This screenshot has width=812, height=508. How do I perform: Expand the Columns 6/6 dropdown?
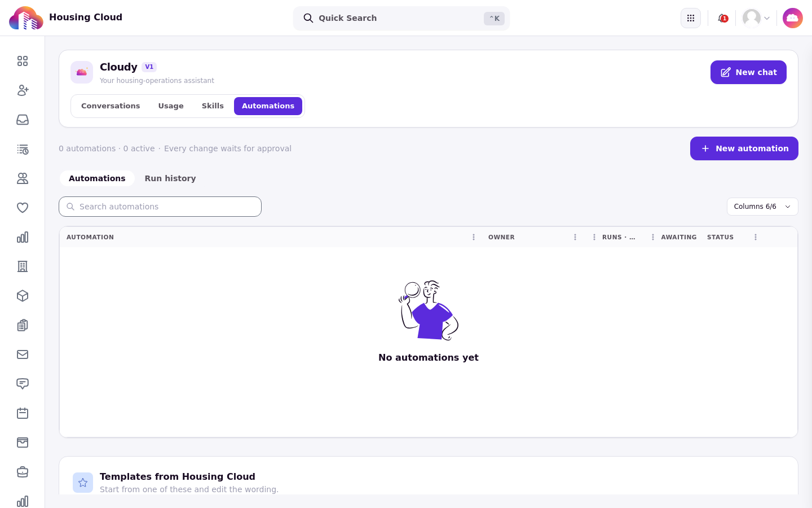click(x=762, y=207)
